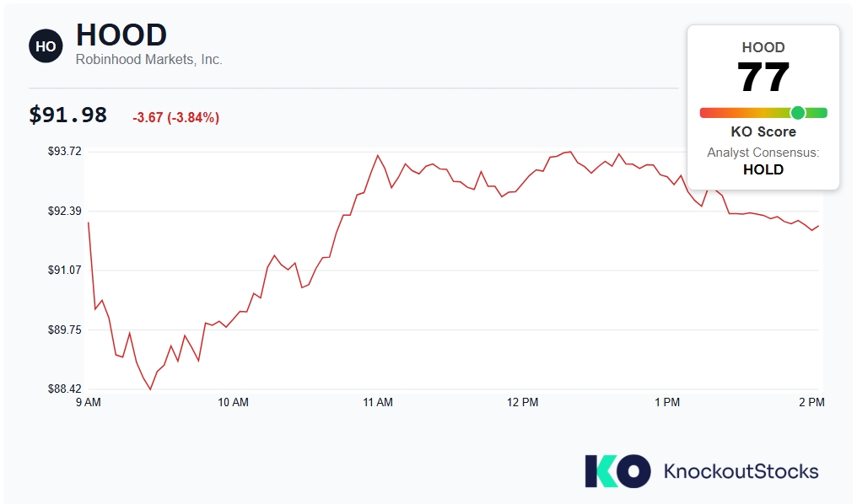Click the Robinhood Markets, Inc. company name
Image resolution: width=857 pixels, height=504 pixels.
(148, 60)
